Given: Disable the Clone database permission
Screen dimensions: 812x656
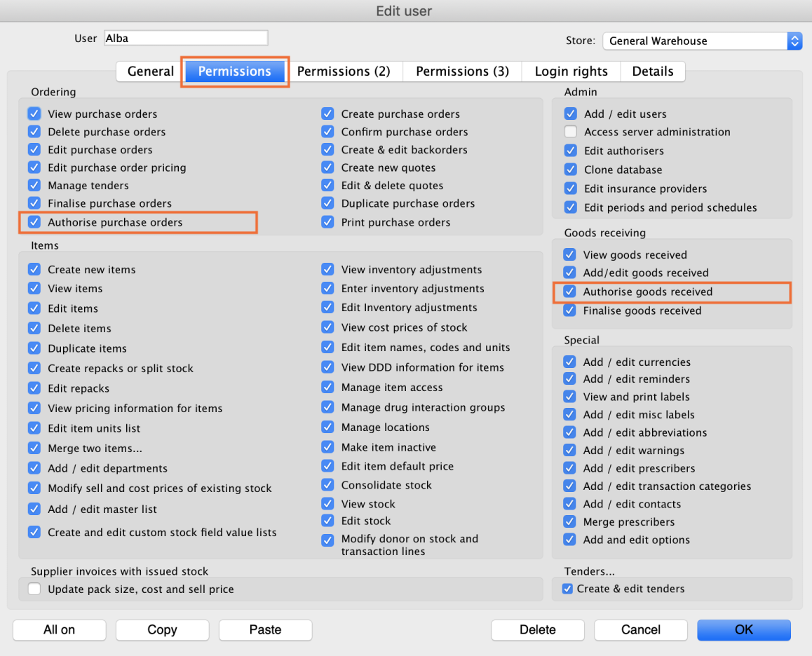Looking at the screenshot, I should click(571, 170).
